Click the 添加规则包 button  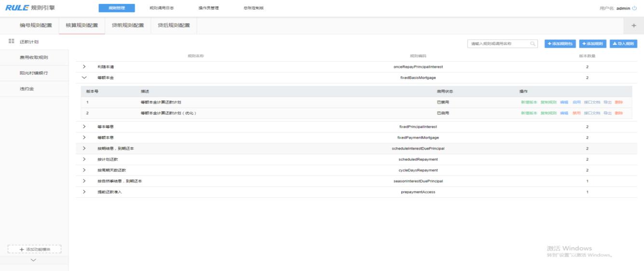point(560,43)
